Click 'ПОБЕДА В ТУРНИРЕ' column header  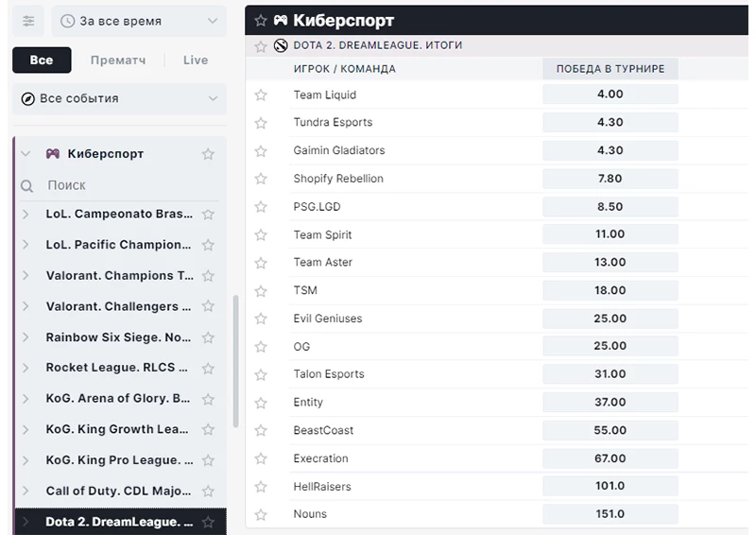610,69
